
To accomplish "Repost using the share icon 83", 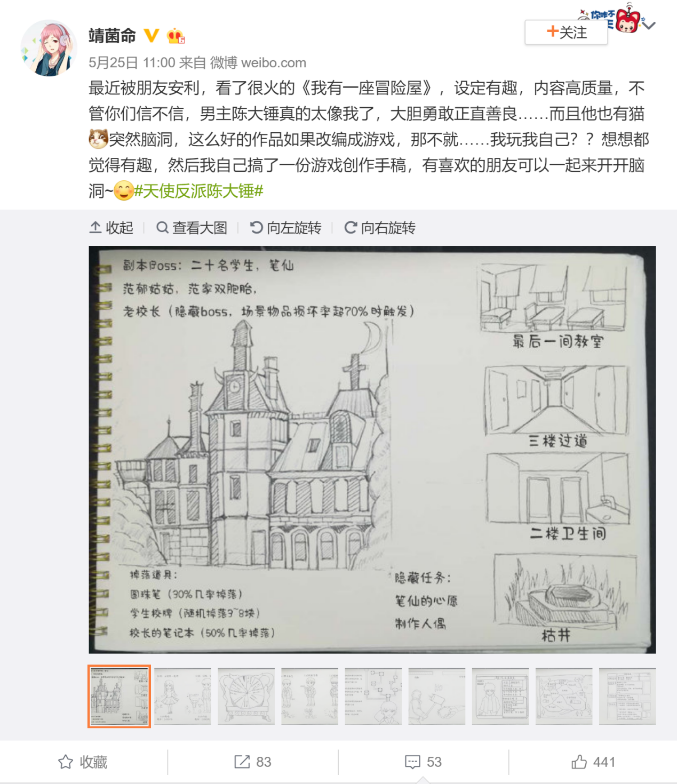I will pos(253,762).
